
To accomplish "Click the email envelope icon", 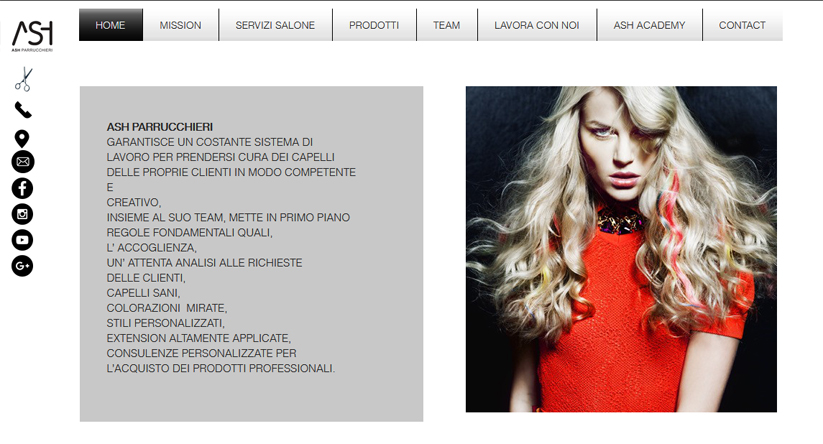I will tap(23, 162).
